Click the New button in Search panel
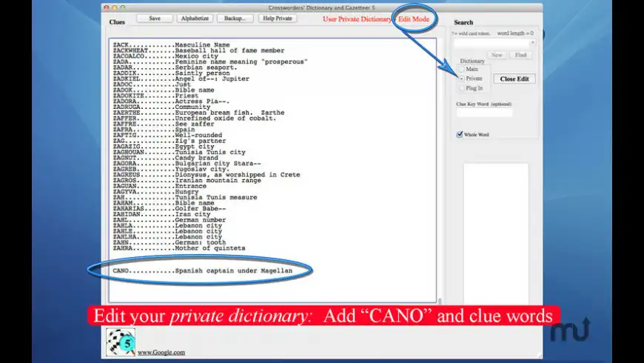644x363 pixels. [x=497, y=55]
